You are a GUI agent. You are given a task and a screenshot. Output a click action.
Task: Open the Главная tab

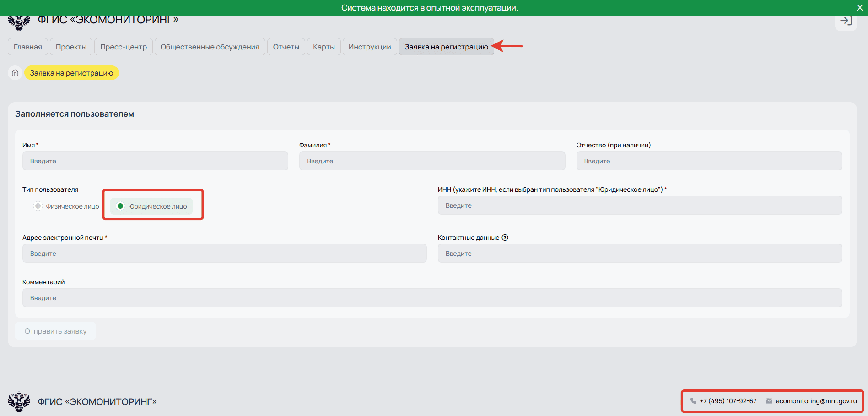[28, 47]
